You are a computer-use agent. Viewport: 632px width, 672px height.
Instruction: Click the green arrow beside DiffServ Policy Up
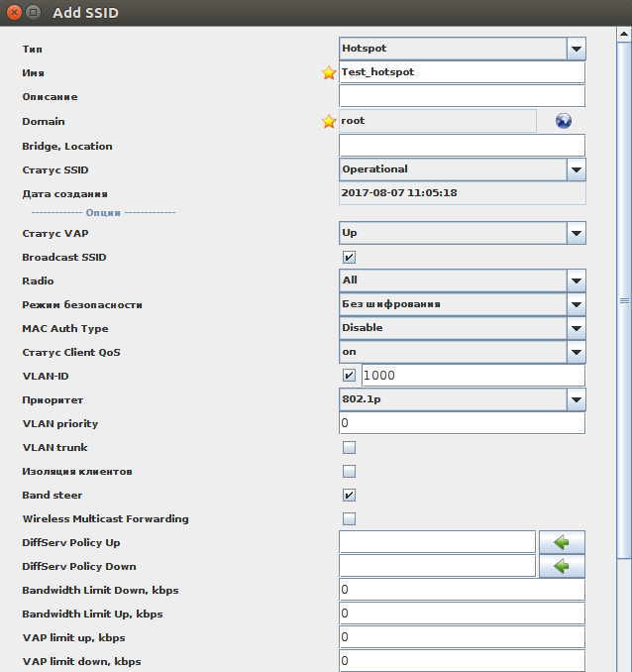(562, 542)
